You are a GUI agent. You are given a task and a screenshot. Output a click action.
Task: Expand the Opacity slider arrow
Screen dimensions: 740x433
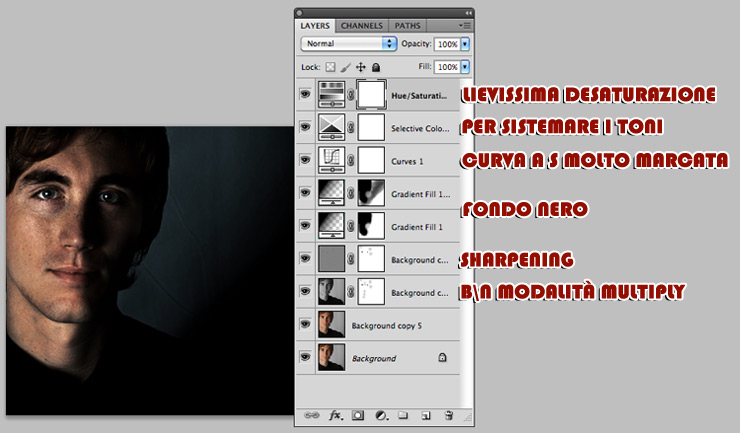tap(465, 44)
